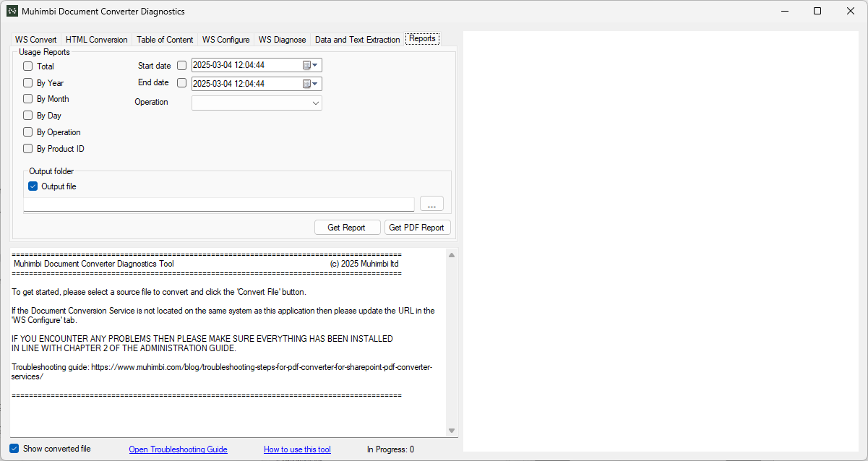The width and height of the screenshot is (868, 461).
Task: Disable Show converted file at the bottom
Action: [x=14, y=448]
